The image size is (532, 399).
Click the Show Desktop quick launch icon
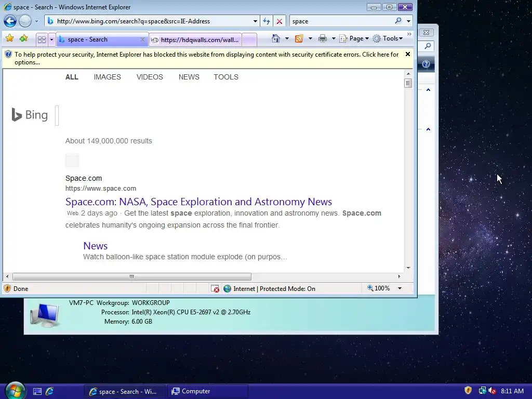(37, 392)
